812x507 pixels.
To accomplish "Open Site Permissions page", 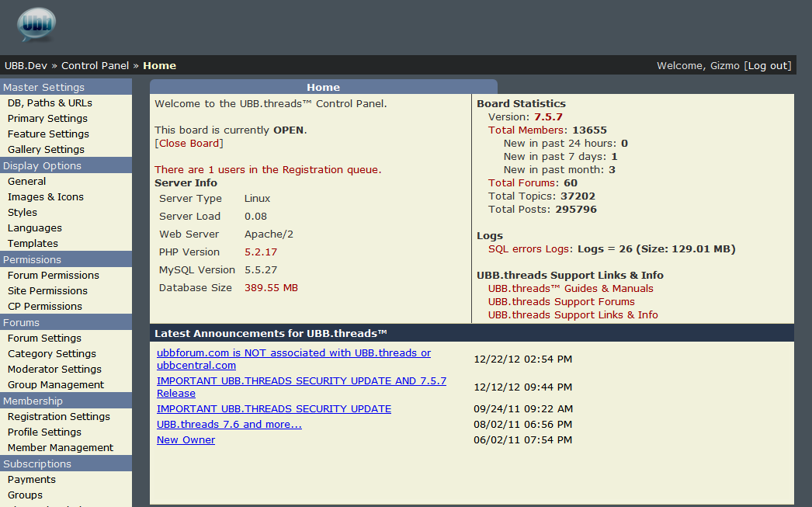I will click(x=47, y=290).
